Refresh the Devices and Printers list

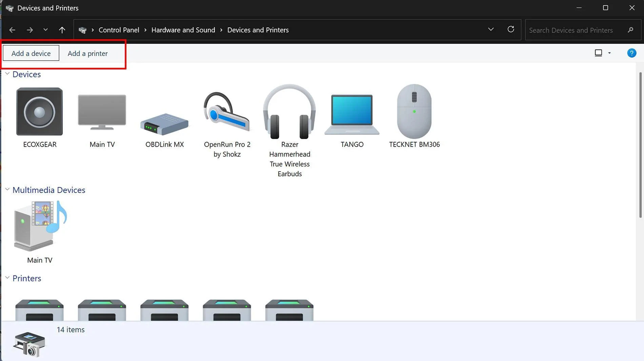coord(511,29)
